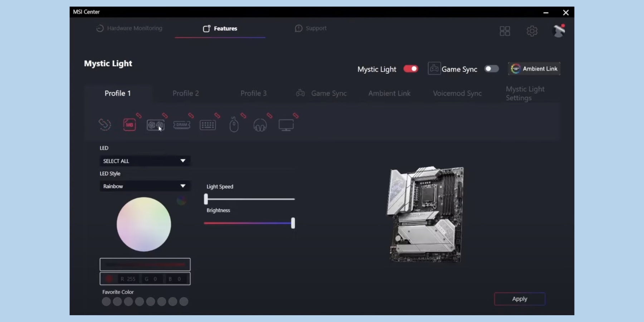The width and height of the screenshot is (644, 322).
Task: Open the Voicemod Sync tab
Action: pos(457,93)
